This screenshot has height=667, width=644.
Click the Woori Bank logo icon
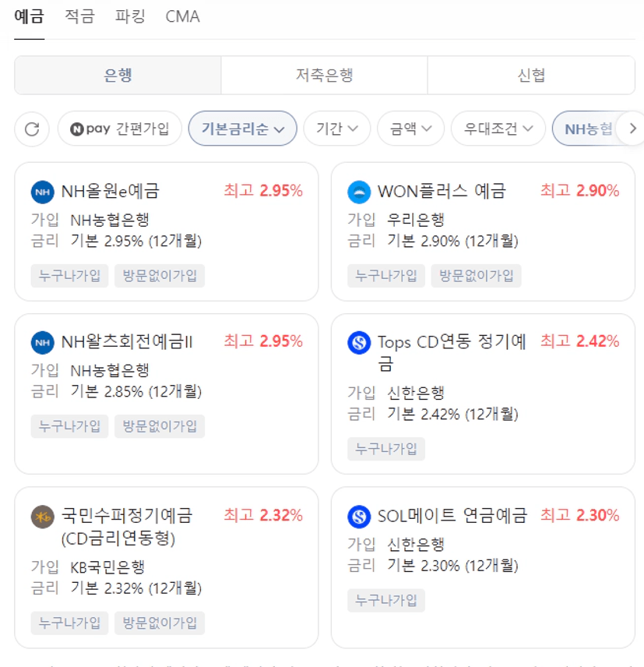[359, 192]
